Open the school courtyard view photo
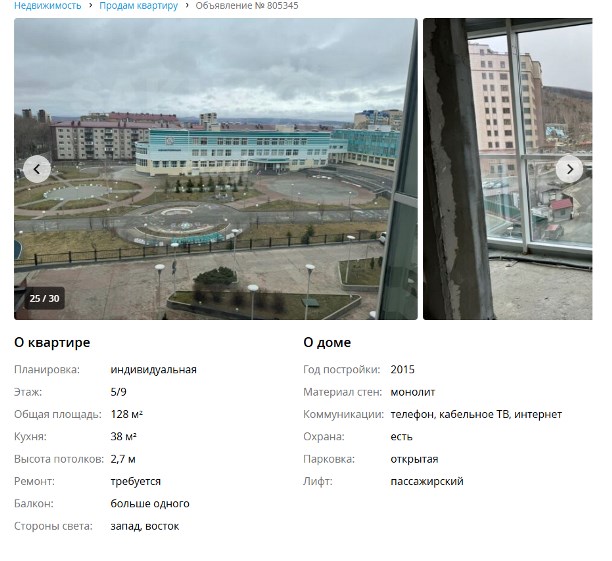The image size is (612, 561). click(x=216, y=169)
